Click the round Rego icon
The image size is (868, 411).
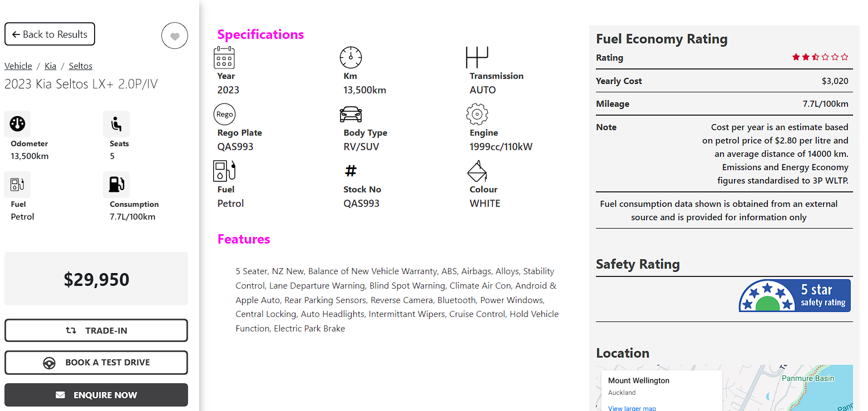point(224,114)
